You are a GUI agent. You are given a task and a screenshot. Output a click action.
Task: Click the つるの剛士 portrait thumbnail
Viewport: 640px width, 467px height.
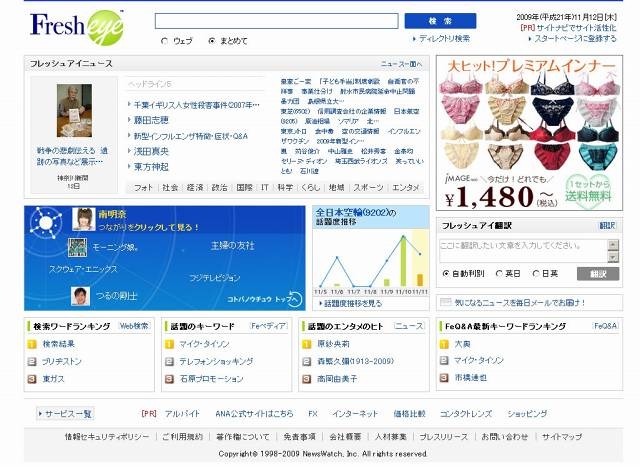click(x=80, y=296)
